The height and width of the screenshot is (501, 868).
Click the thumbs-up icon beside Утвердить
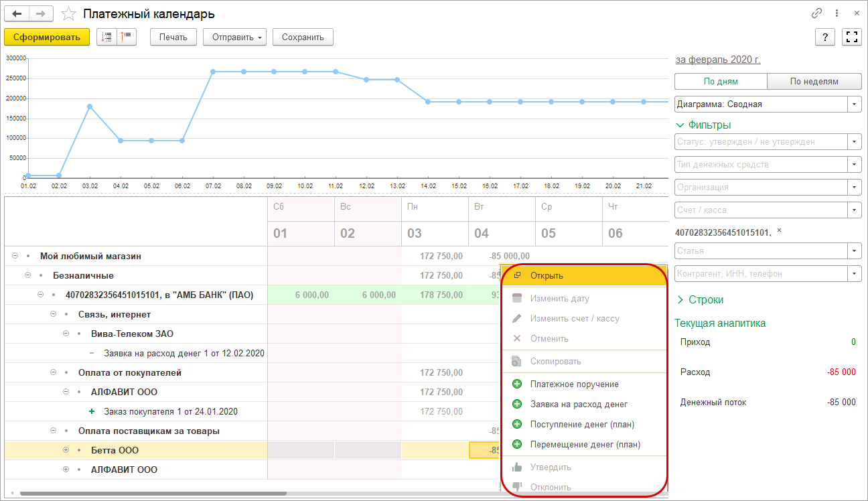pyautogui.click(x=516, y=468)
